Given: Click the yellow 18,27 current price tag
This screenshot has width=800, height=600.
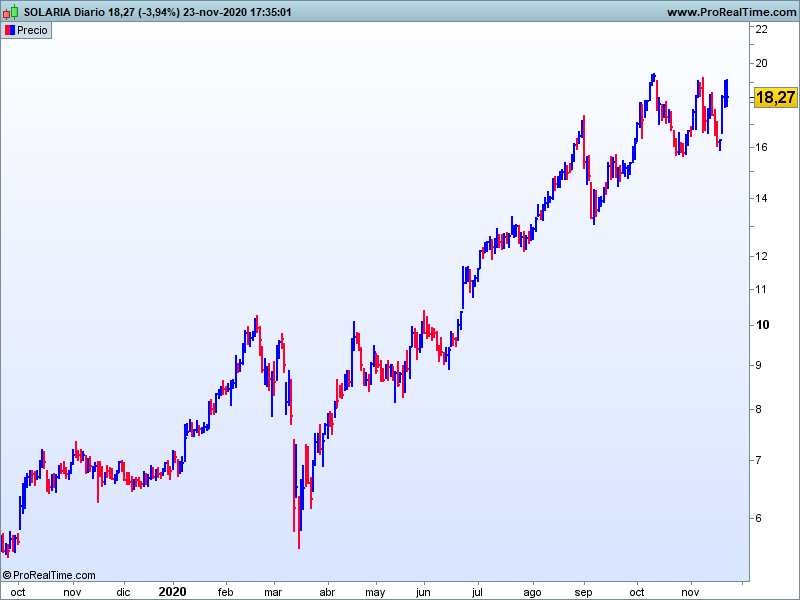Looking at the screenshot, I should (775, 97).
